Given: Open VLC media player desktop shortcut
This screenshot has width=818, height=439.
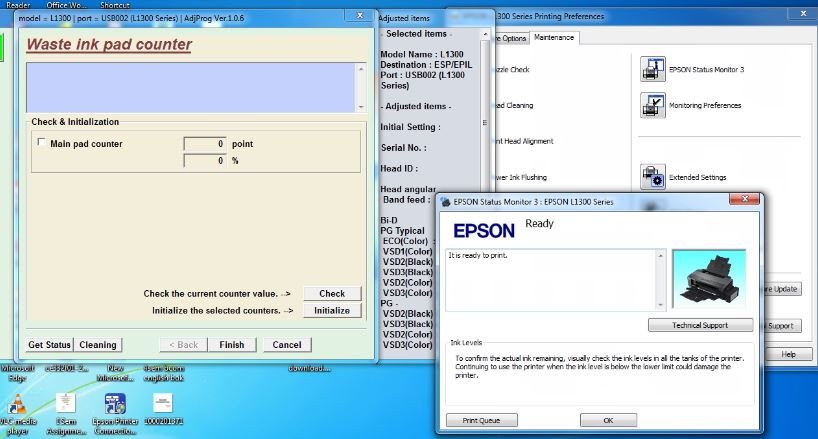Looking at the screenshot, I should tap(17, 415).
